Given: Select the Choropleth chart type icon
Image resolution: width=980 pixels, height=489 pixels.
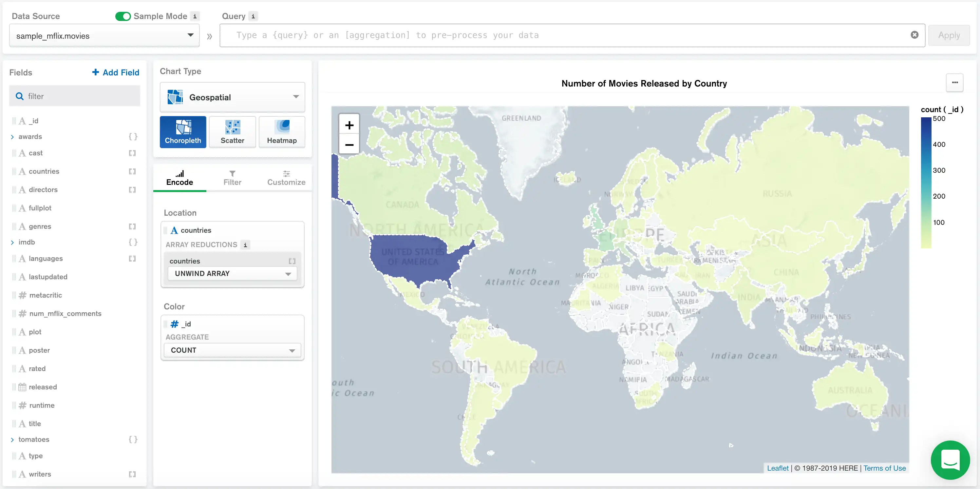Looking at the screenshot, I should click(x=183, y=132).
